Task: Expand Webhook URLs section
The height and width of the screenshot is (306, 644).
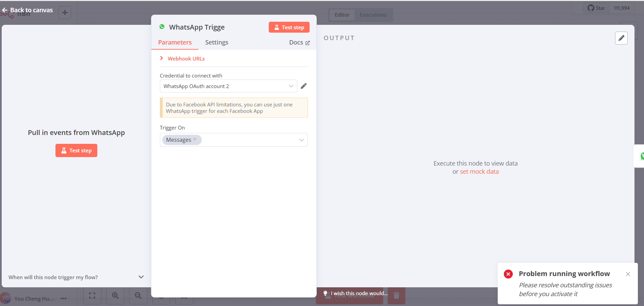Action: [182, 58]
